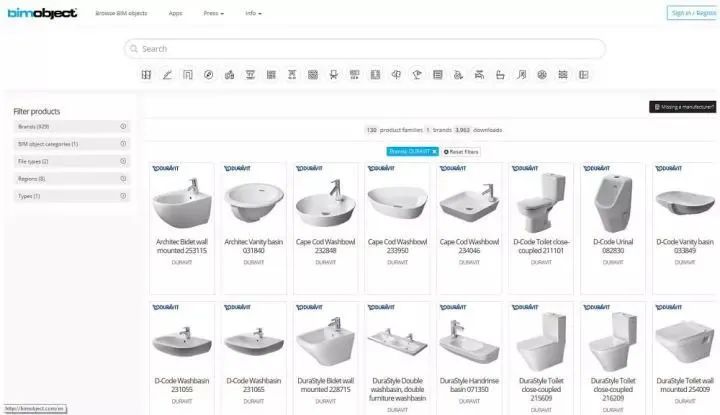Expand the Types filter
This screenshot has height=415, width=720.
[x=72, y=196]
